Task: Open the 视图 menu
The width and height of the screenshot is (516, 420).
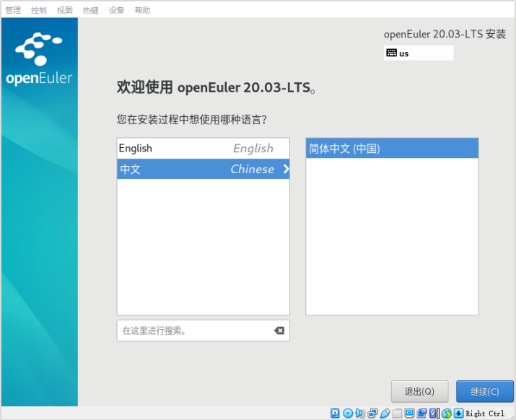Action: (65, 10)
